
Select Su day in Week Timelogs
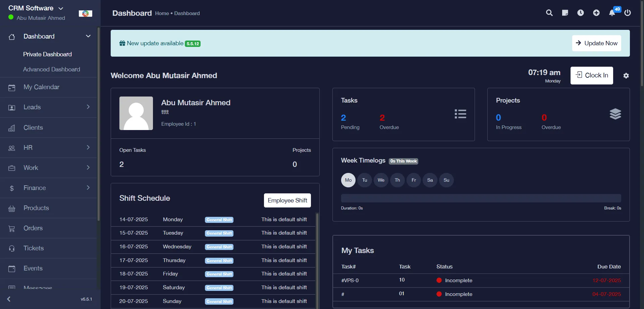(x=446, y=180)
